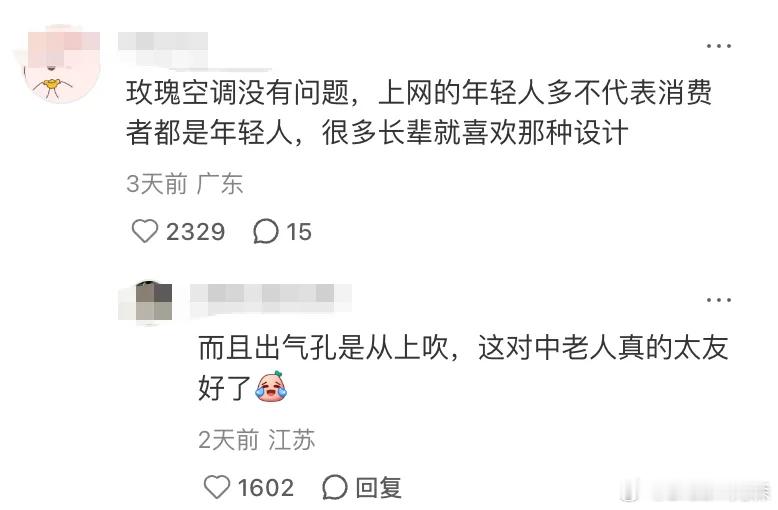The width and height of the screenshot is (778, 510).
Task: Select the 15 replies count
Action: [x=299, y=232]
